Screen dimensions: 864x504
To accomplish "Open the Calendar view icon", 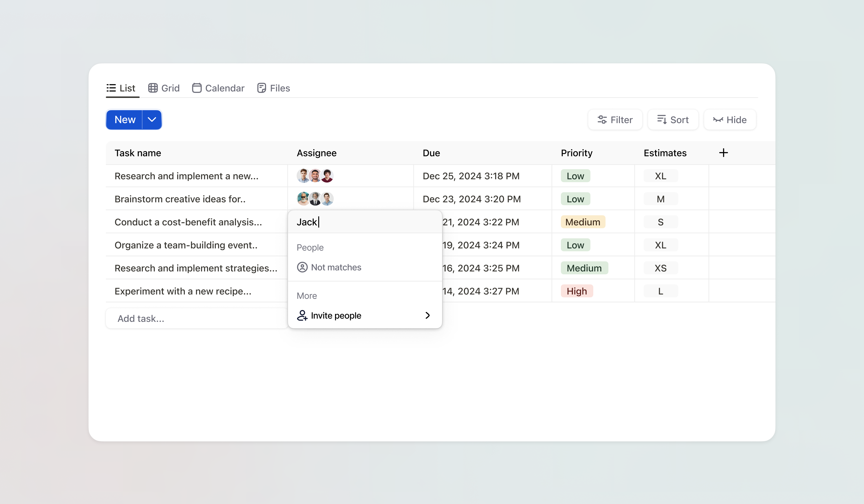I will [x=197, y=88].
